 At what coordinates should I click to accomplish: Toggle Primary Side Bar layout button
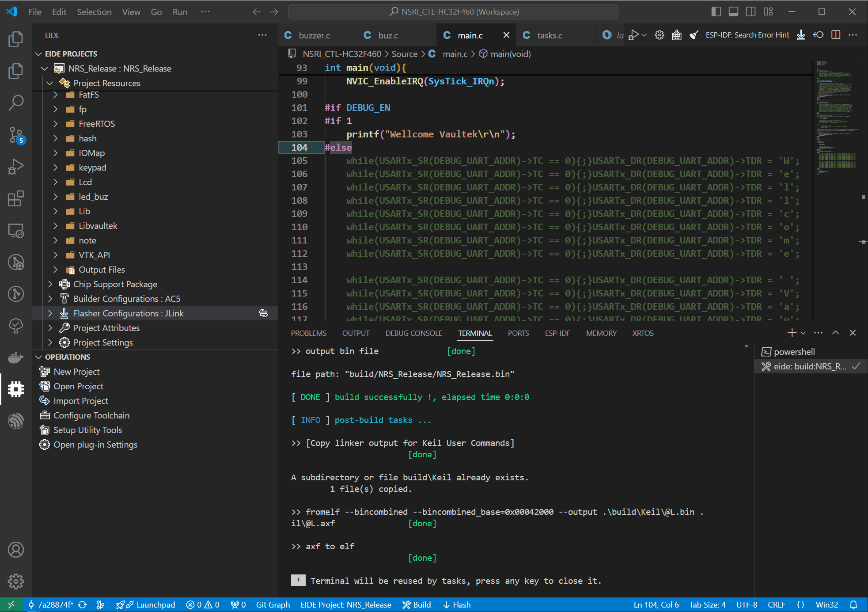pyautogui.click(x=716, y=11)
